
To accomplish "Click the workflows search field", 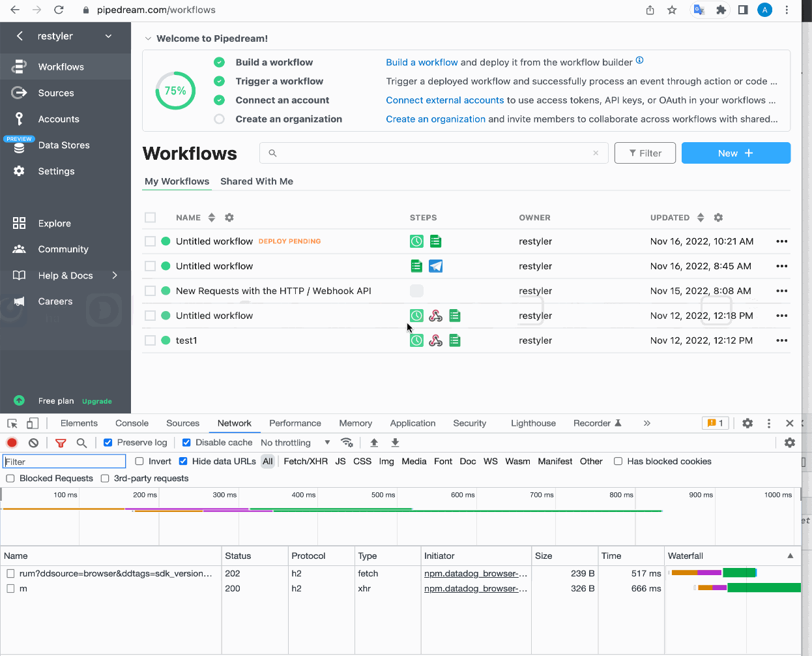I will 433,153.
